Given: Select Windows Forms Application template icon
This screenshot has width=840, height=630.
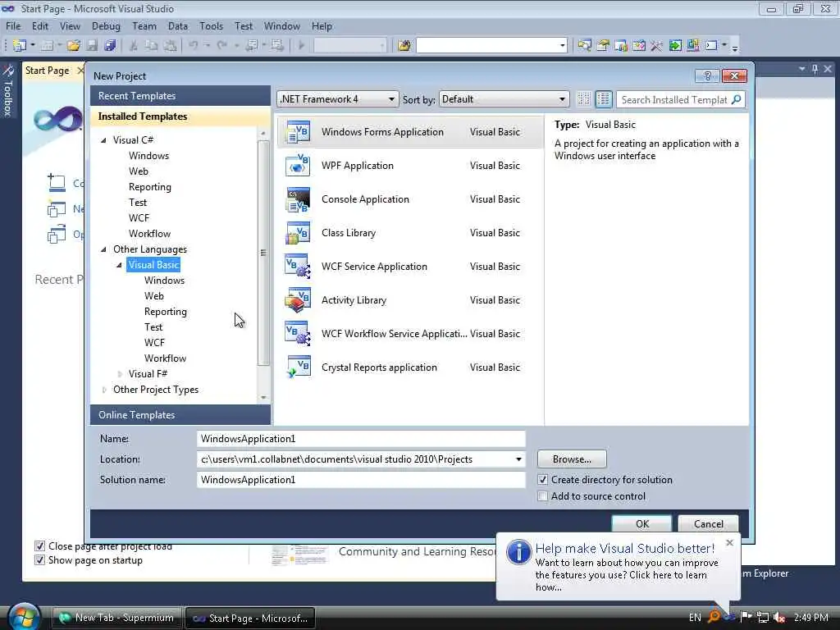Looking at the screenshot, I should pos(298,132).
